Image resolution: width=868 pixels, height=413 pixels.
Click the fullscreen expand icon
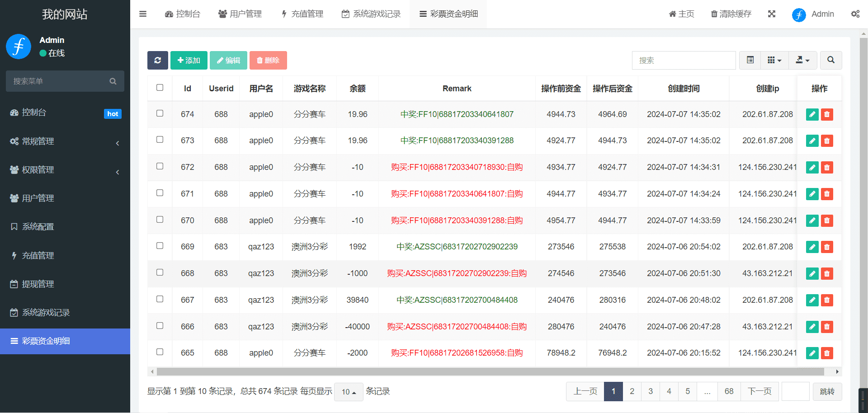click(771, 14)
